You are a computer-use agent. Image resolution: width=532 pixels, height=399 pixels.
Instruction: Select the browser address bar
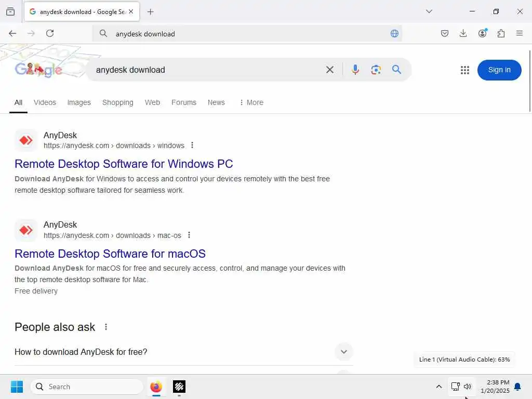[x=247, y=34]
